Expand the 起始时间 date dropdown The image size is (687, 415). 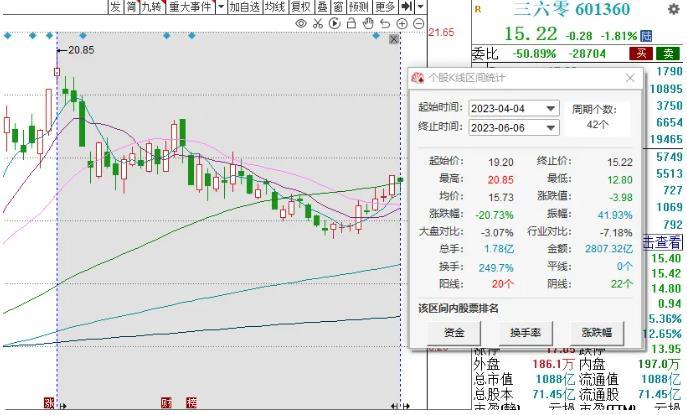coord(550,108)
